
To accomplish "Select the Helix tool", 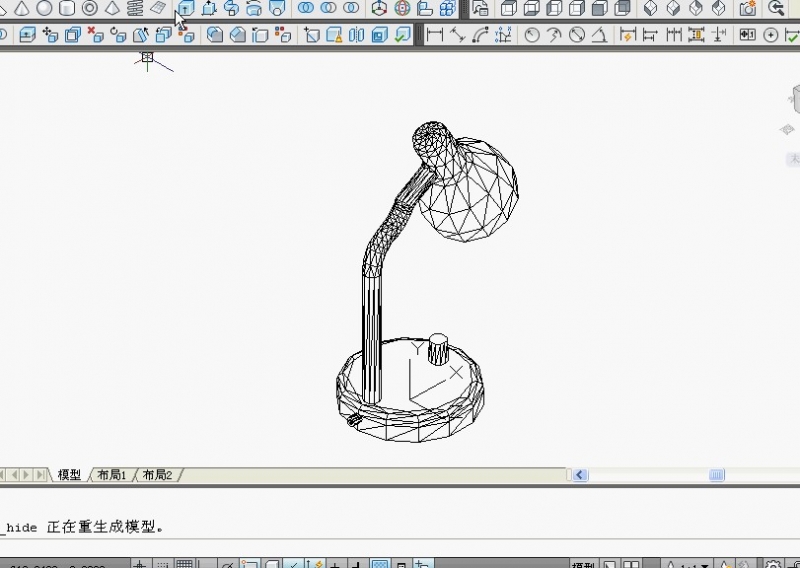I will tap(135, 8).
